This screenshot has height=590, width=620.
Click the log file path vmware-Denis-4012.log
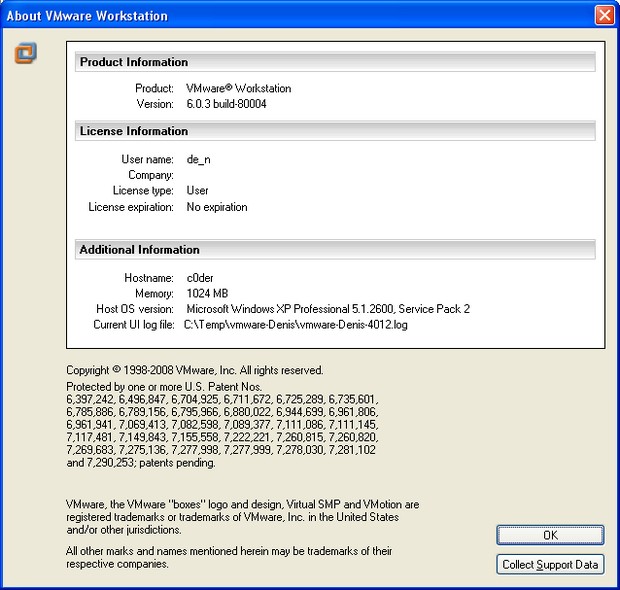coord(296,325)
